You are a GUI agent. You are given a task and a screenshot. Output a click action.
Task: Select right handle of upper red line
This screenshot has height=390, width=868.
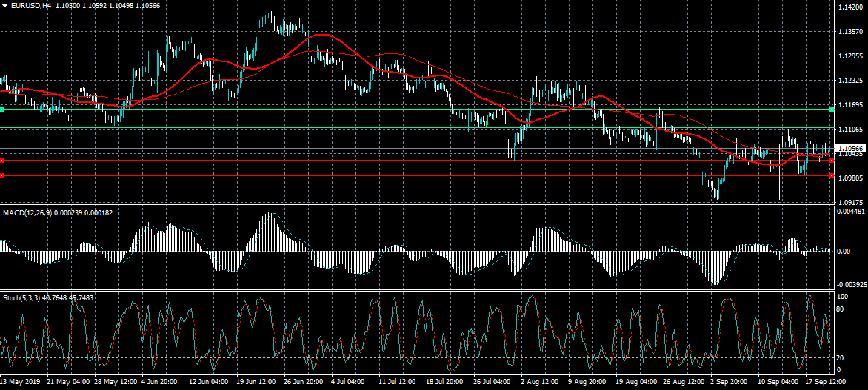click(832, 160)
